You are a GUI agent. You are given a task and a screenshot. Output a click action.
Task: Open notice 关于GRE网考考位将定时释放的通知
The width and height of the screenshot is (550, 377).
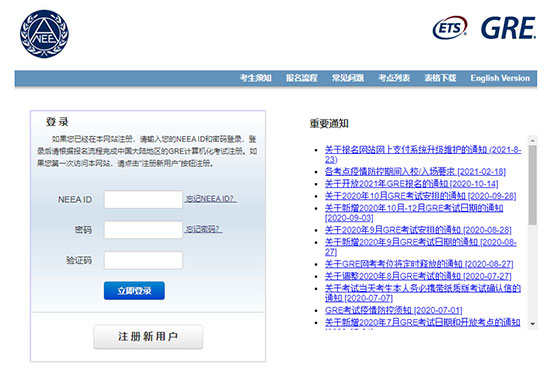pyautogui.click(x=419, y=264)
